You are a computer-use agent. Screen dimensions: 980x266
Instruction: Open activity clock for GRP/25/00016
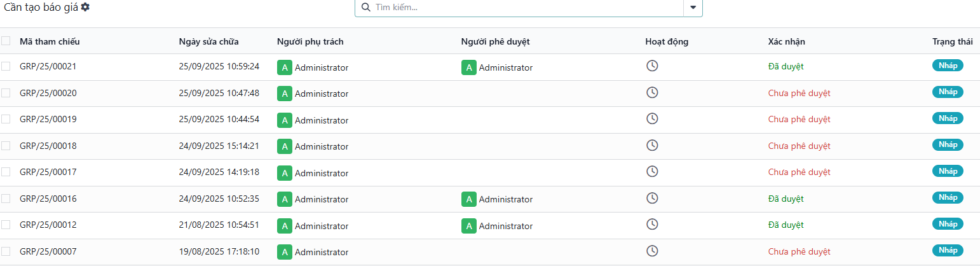[x=651, y=198]
